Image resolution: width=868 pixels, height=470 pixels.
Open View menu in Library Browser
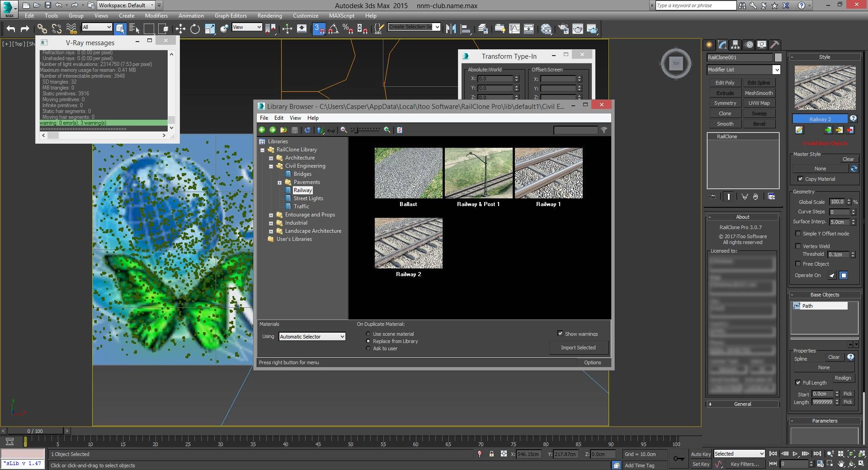click(x=295, y=118)
